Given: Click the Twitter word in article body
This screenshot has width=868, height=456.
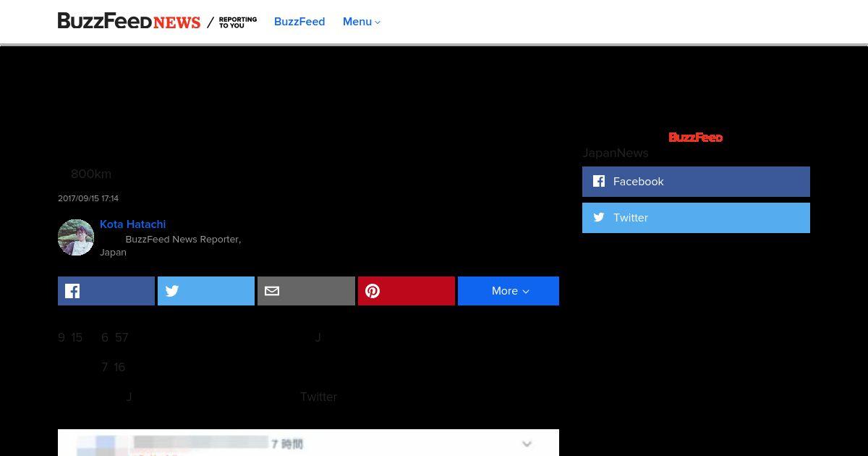Looking at the screenshot, I should (318, 397).
